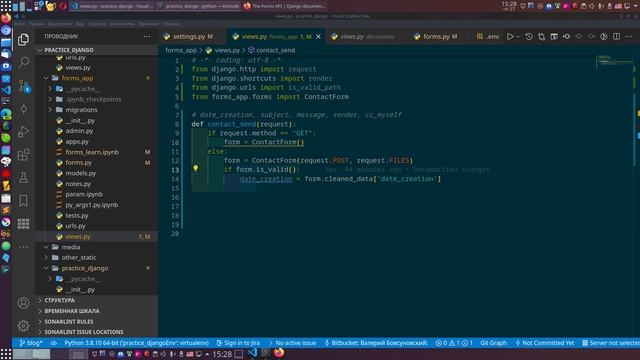Open the errors and warnings problems counter
640x360 pixels.
pos(454,343)
